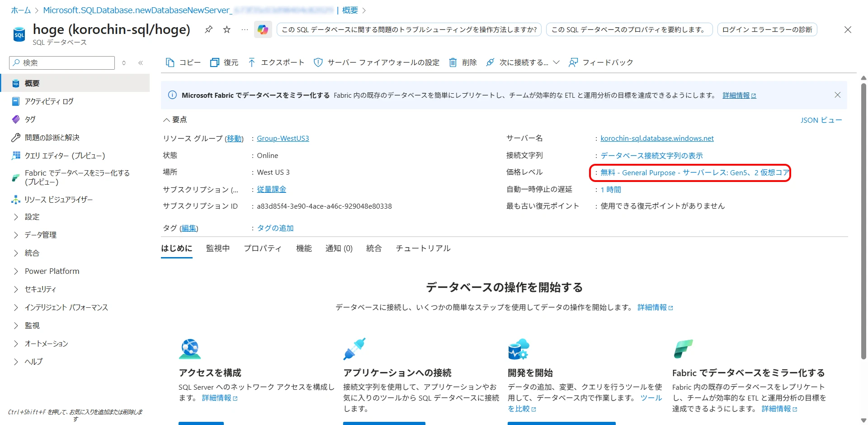Click the 削除 trash button
The width and height of the screenshot is (868, 425).
(x=463, y=62)
